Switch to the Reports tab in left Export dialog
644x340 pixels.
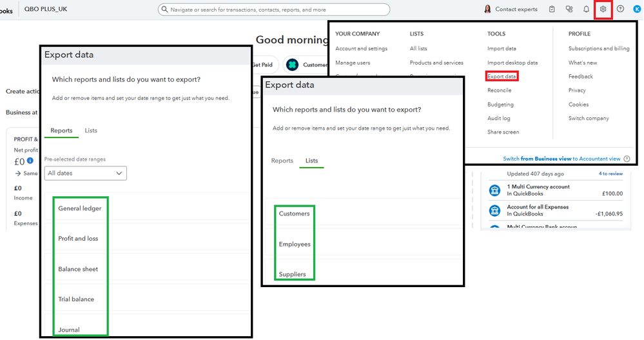coord(62,130)
